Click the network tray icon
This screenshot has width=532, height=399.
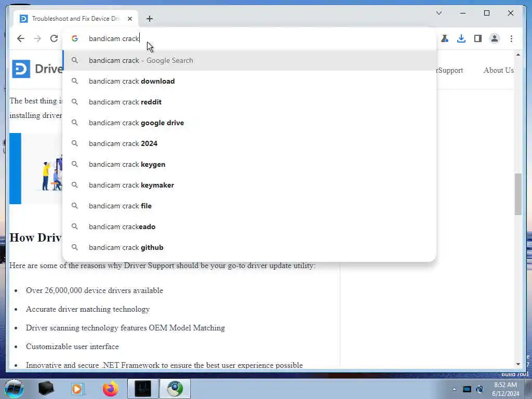pos(467,389)
